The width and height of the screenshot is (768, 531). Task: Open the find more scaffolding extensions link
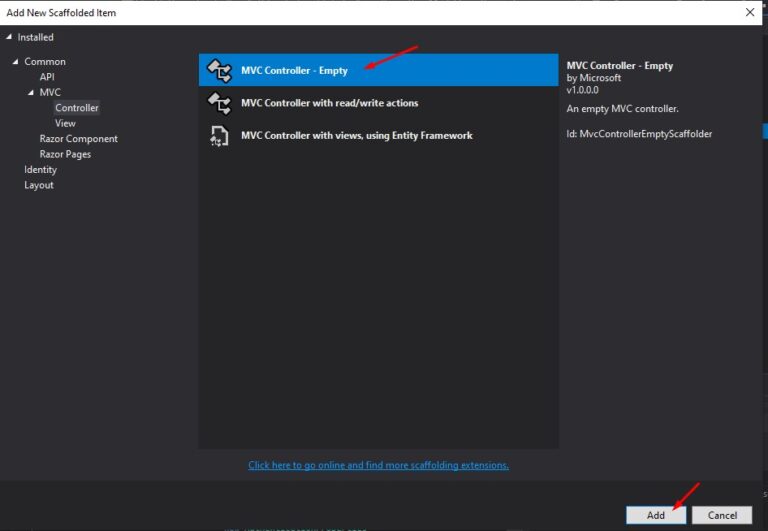coord(378,465)
